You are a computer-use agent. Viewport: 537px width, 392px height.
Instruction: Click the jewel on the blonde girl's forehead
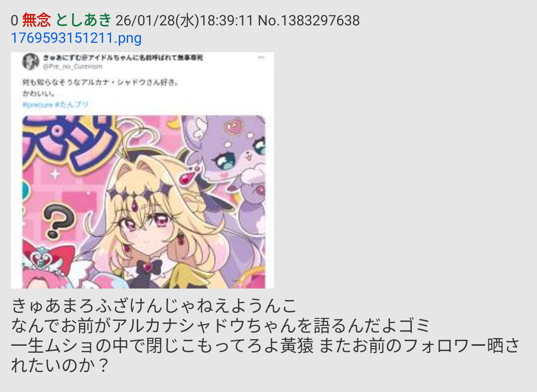134,206
